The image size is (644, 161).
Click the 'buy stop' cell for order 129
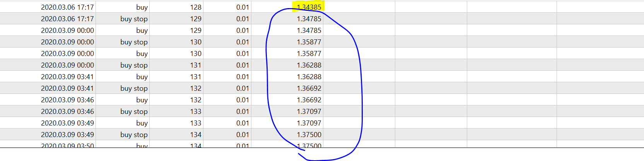click(x=134, y=19)
